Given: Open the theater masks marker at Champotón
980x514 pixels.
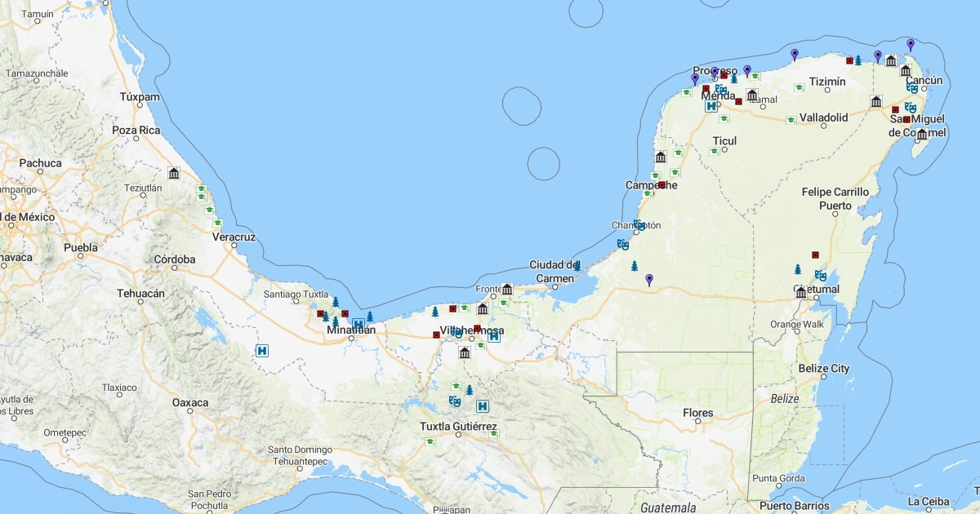Looking at the screenshot, I should pyautogui.click(x=639, y=225).
